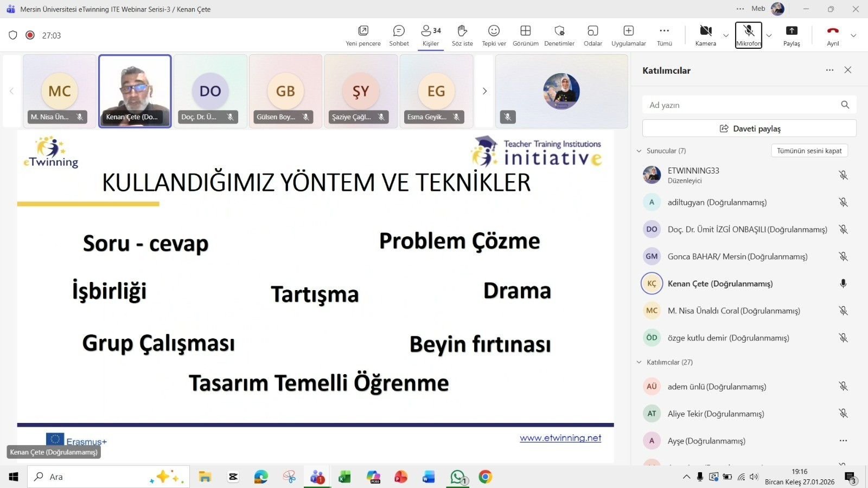The height and width of the screenshot is (488, 868).
Task: Click the Ad yazın search field
Action: click(x=741, y=105)
